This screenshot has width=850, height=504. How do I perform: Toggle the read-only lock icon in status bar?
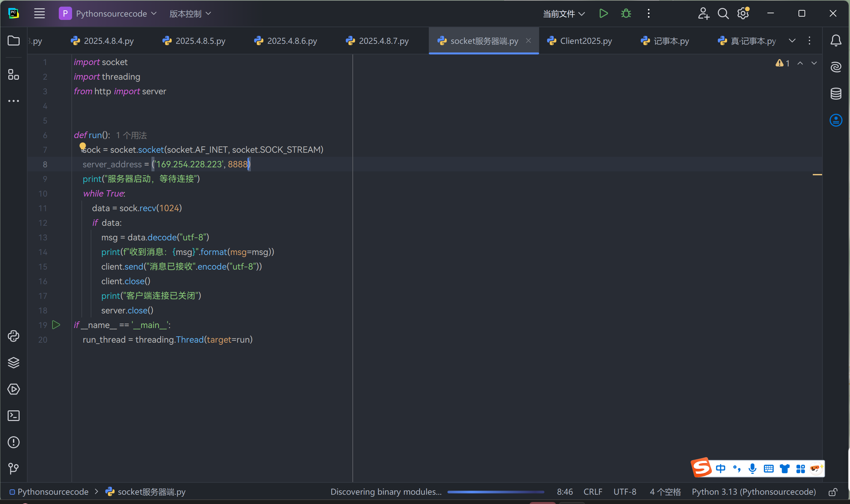coord(833,492)
